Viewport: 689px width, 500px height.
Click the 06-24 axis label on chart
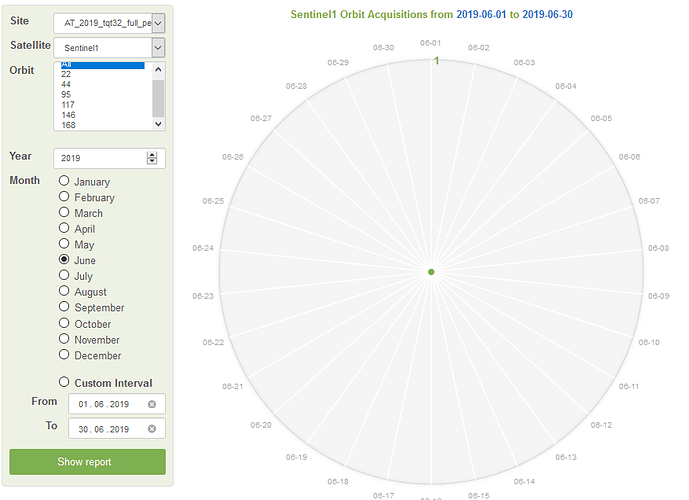pos(203,248)
